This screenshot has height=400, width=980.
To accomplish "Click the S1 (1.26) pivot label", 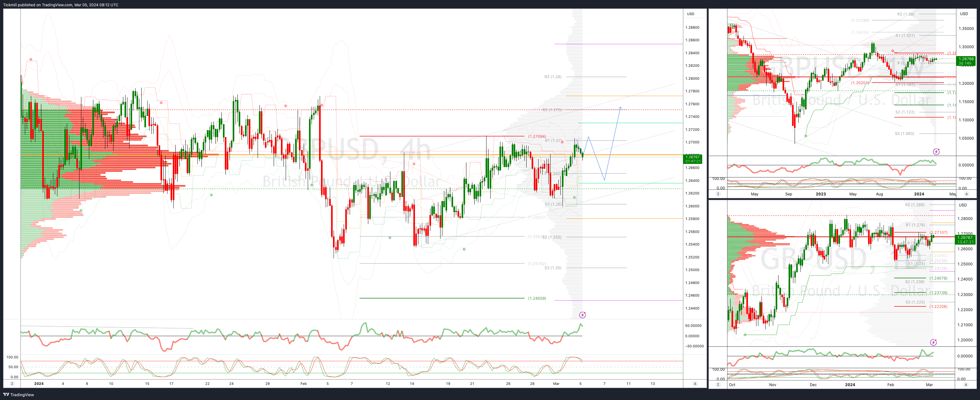I will [x=553, y=204].
